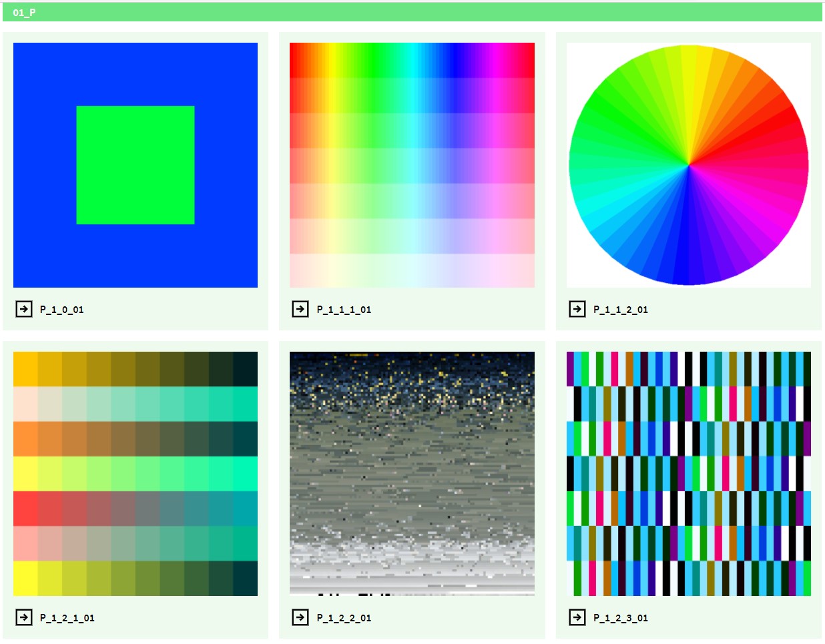Select the arrow icon under the color wheel
The height and width of the screenshot is (644, 825).
(x=577, y=310)
